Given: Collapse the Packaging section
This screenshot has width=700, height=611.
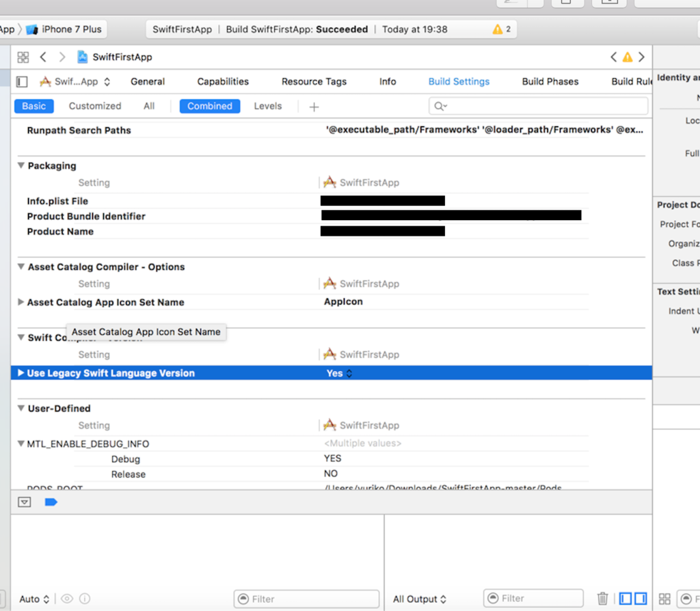Looking at the screenshot, I should click(x=21, y=165).
